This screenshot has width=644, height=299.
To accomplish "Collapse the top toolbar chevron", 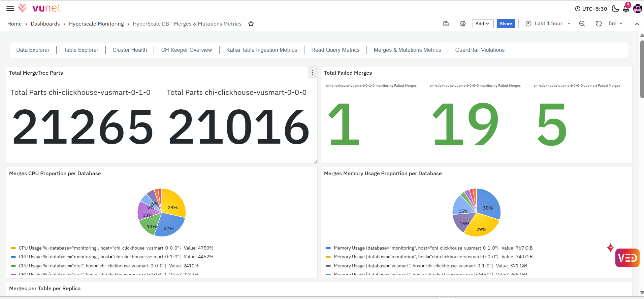I will pos(637,24).
